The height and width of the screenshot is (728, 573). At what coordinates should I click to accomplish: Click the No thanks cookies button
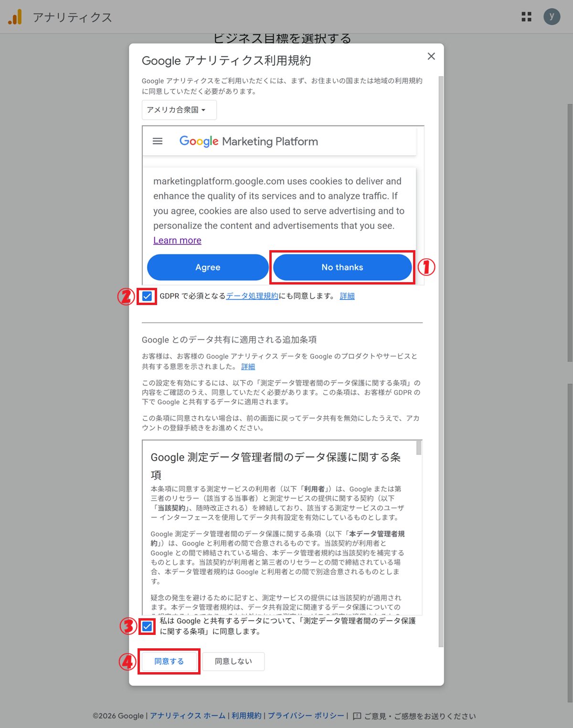[342, 267]
